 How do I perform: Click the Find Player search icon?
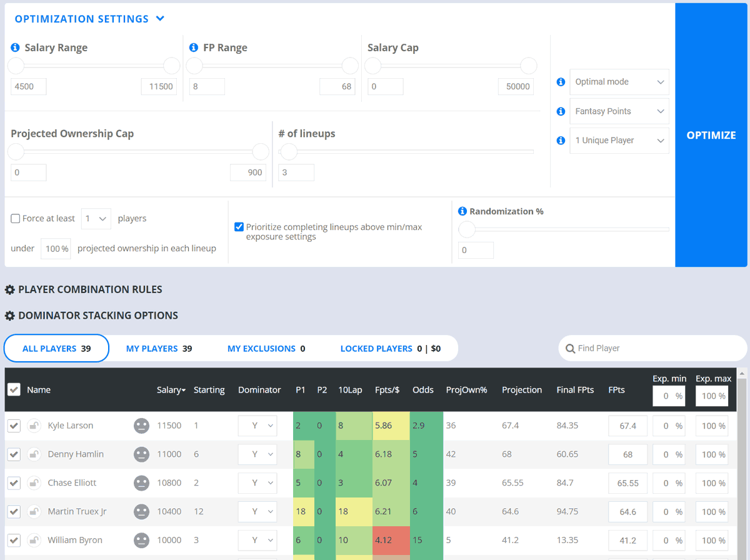pyautogui.click(x=570, y=349)
